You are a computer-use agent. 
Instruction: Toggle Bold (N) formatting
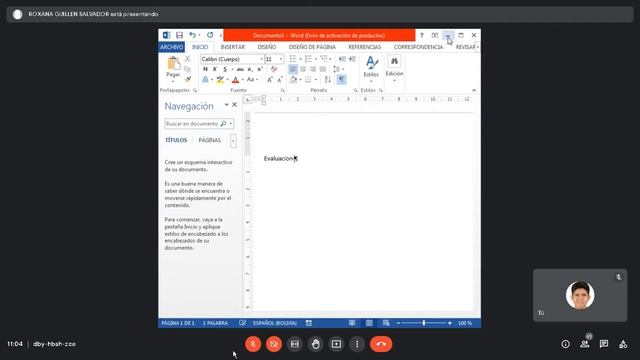[205, 69]
